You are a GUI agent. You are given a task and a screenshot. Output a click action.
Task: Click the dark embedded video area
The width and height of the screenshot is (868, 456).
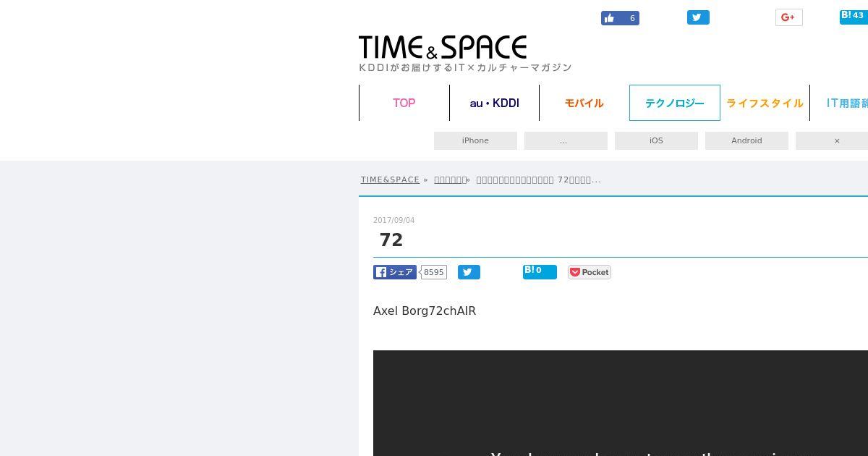point(621,403)
